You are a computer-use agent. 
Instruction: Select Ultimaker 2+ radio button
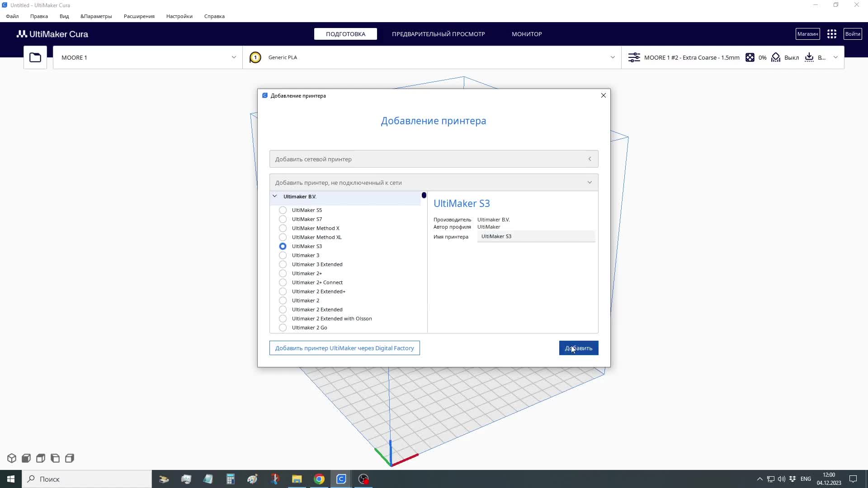(x=283, y=273)
